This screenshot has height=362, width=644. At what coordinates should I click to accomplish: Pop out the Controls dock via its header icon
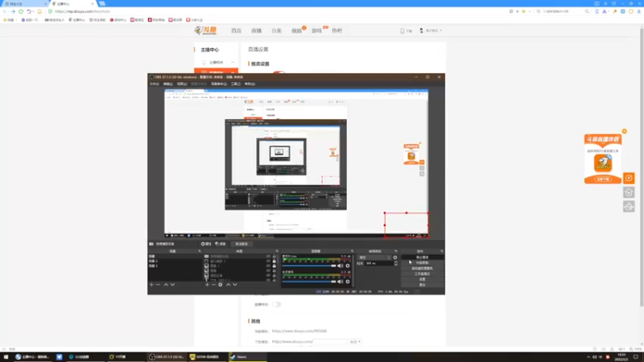pyautogui.click(x=442, y=251)
